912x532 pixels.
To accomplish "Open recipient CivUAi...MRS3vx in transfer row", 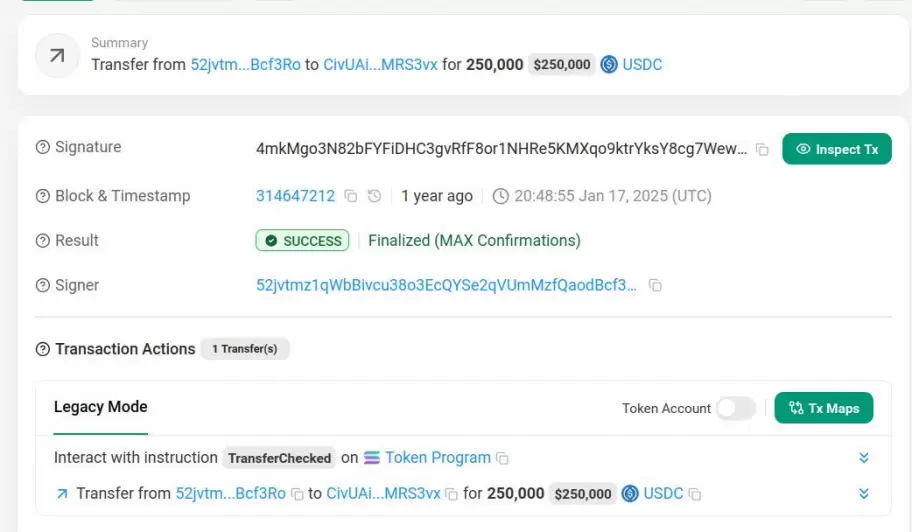I will click(x=383, y=494).
